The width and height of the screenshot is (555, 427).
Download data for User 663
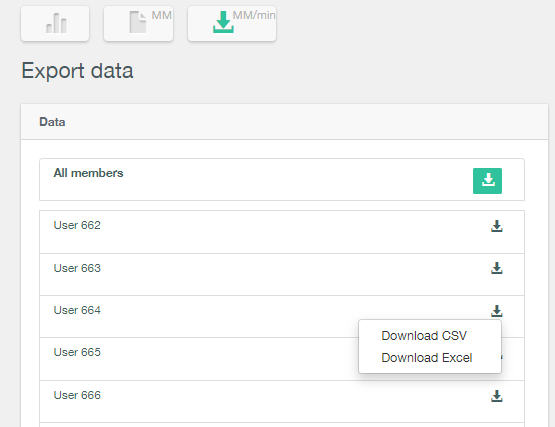tap(497, 268)
